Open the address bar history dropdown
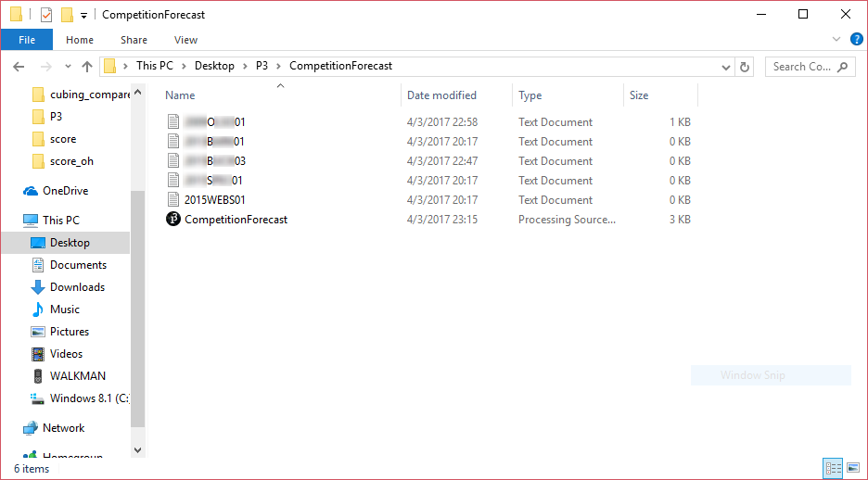Viewport: 868px width, 480px height. 726,68
